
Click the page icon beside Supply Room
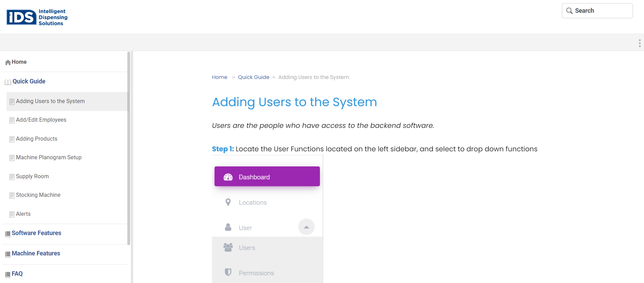click(x=12, y=177)
